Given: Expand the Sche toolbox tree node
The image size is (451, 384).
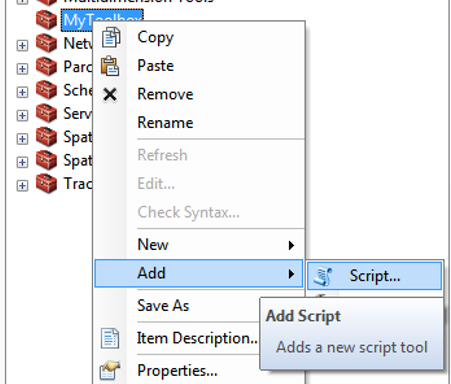Looking at the screenshot, I should pos(22,92).
